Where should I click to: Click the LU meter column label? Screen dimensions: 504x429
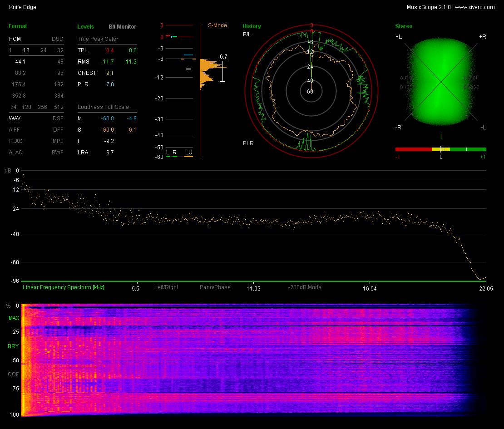click(189, 153)
